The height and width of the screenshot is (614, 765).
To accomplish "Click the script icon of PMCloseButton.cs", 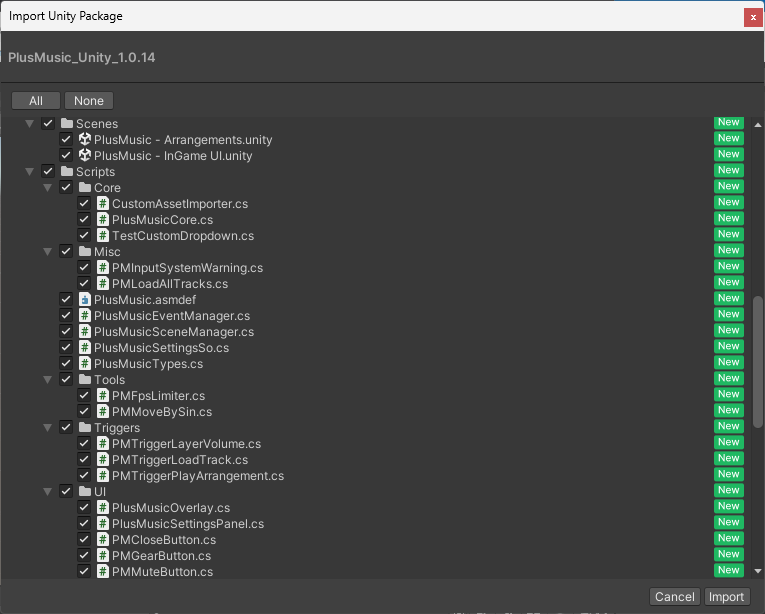I will click(102, 539).
